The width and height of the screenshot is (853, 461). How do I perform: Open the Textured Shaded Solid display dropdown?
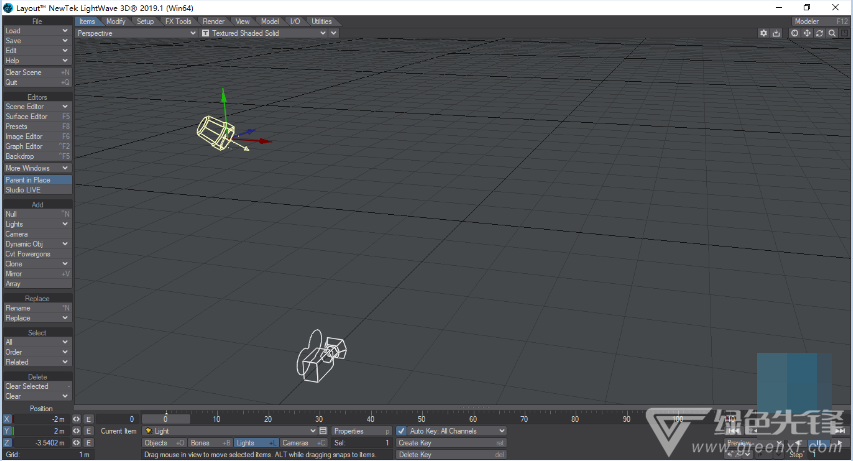263,33
